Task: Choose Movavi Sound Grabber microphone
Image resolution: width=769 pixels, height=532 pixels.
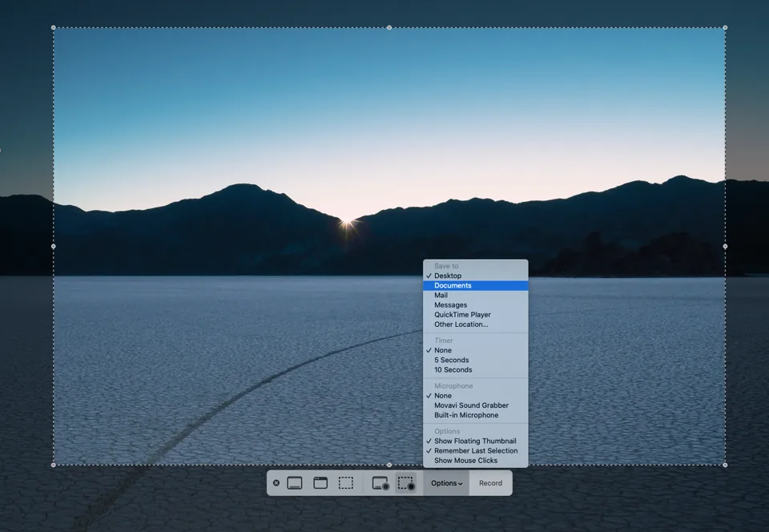Action: tap(471, 405)
